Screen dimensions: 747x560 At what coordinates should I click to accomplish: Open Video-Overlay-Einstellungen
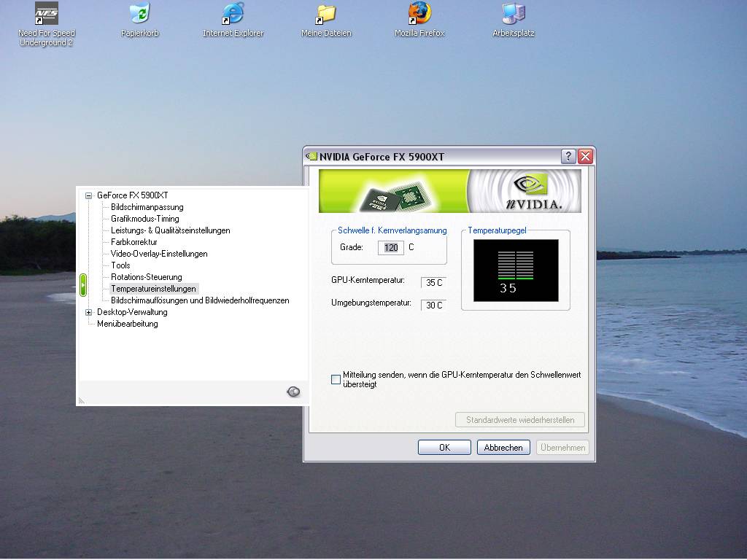coord(159,254)
